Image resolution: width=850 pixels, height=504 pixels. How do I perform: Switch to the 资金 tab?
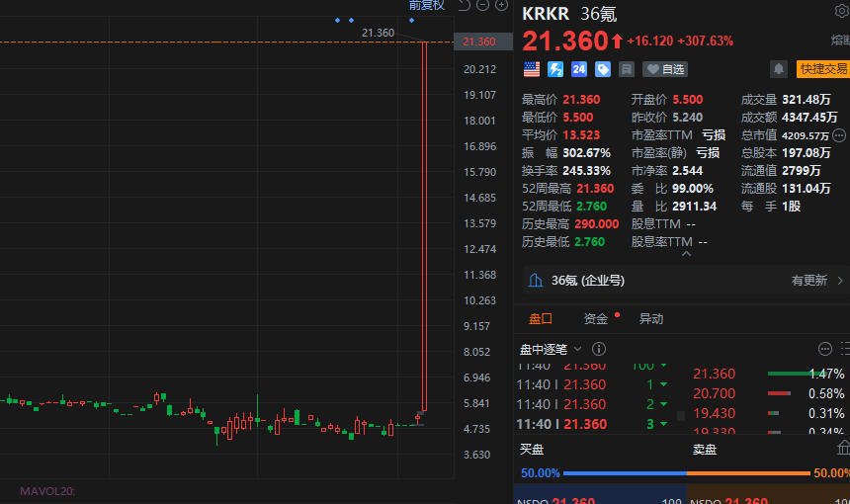tap(596, 318)
